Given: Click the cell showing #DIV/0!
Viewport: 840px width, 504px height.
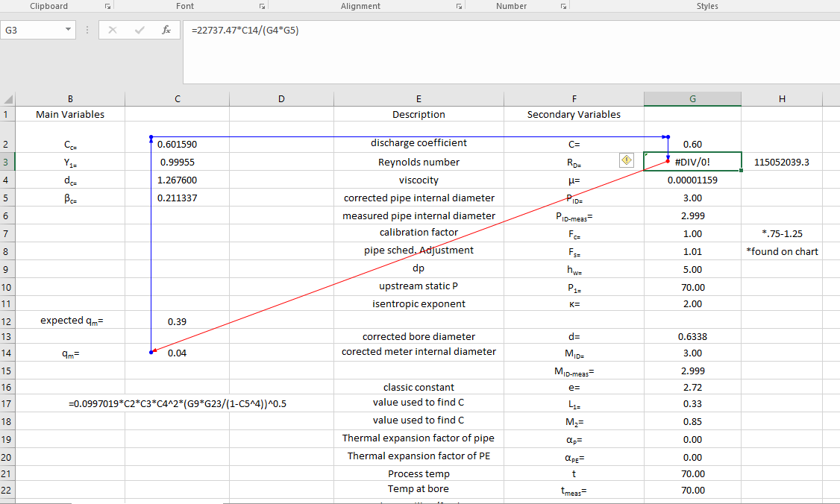Looking at the screenshot, I should click(693, 162).
